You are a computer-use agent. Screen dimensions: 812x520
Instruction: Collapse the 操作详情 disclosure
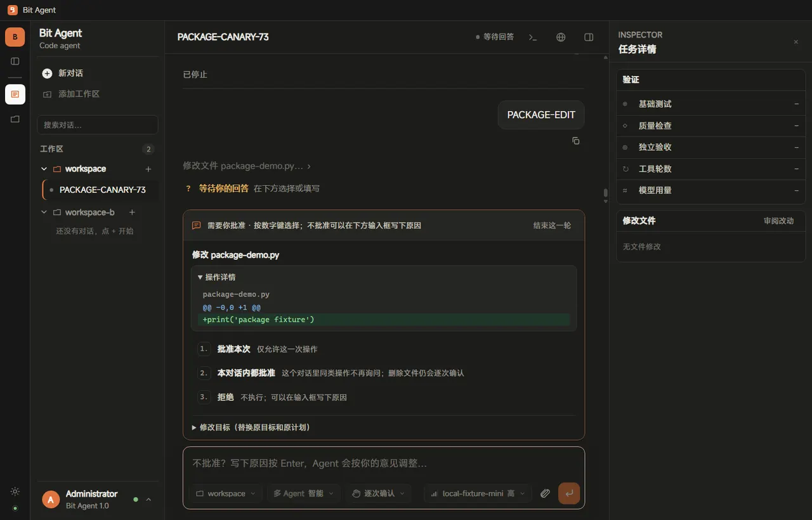pos(216,277)
